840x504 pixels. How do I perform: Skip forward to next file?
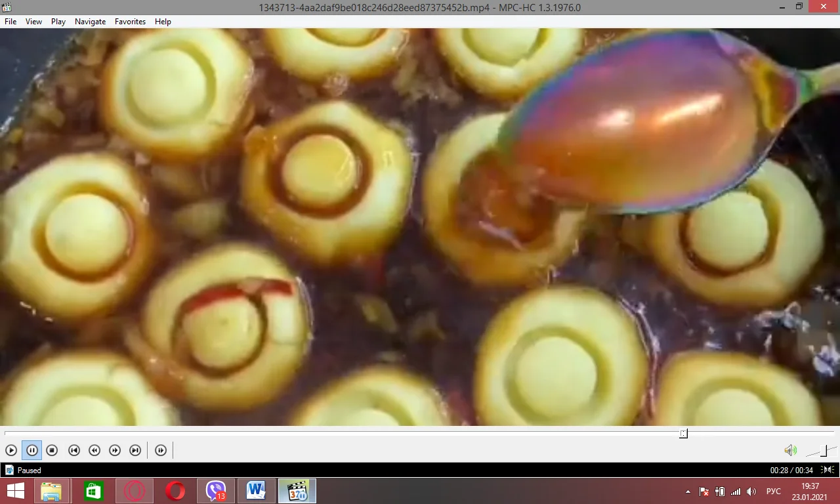point(135,450)
